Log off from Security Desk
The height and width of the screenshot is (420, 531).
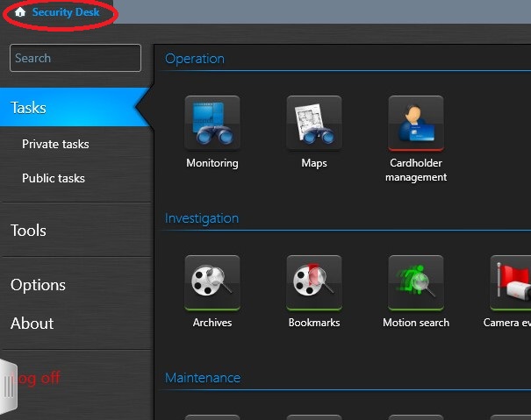click(39, 379)
